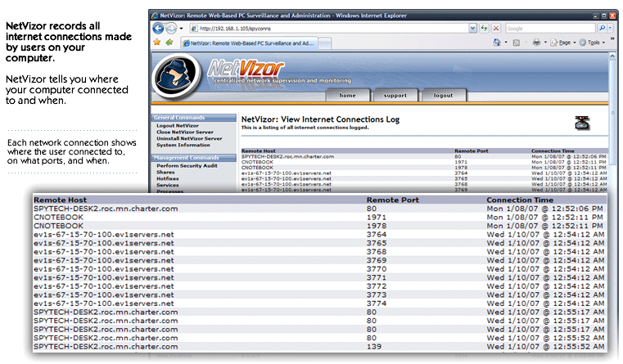Select the logout tab
Viewport: 623px width, 364px height.
click(x=443, y=96)
